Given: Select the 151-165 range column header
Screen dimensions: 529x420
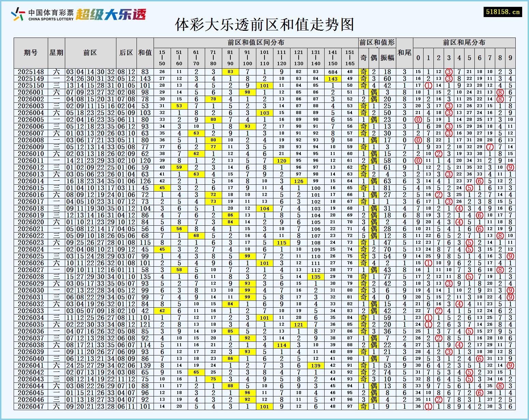Looking at the screenshot, I should tap(350, 58).
